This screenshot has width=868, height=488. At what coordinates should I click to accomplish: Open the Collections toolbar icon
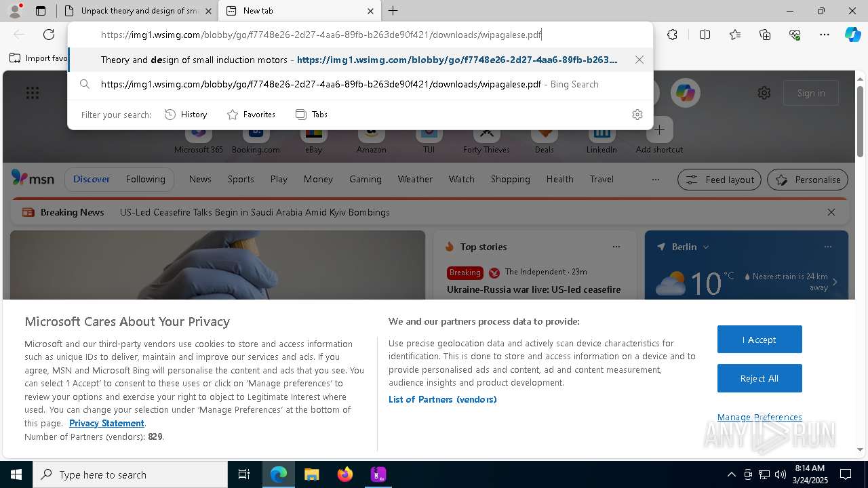click(x=765, y=35)
